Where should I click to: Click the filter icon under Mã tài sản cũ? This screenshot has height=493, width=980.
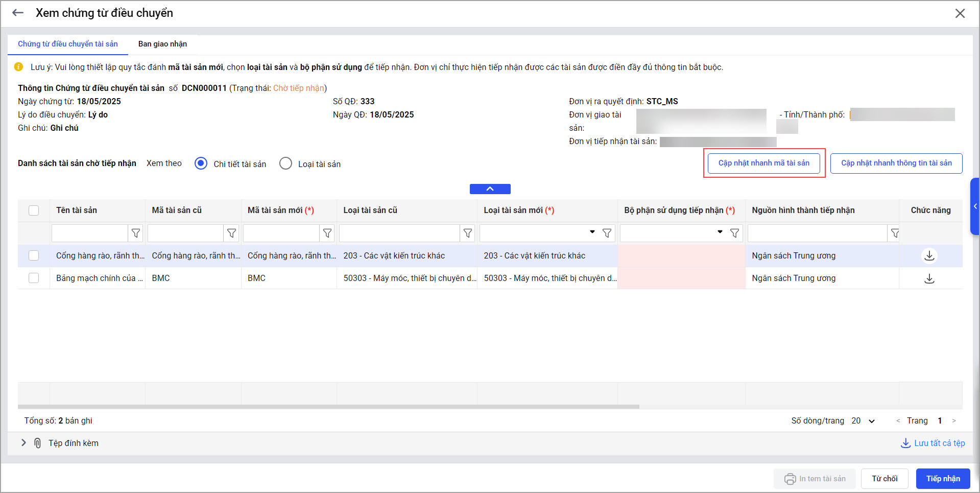coord(231,233)
